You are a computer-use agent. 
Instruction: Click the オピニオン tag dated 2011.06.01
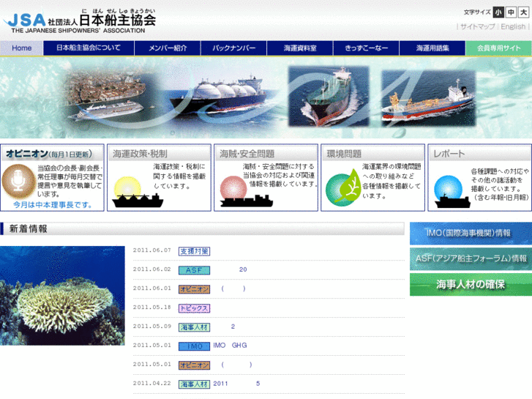click(x=195, y=289)
